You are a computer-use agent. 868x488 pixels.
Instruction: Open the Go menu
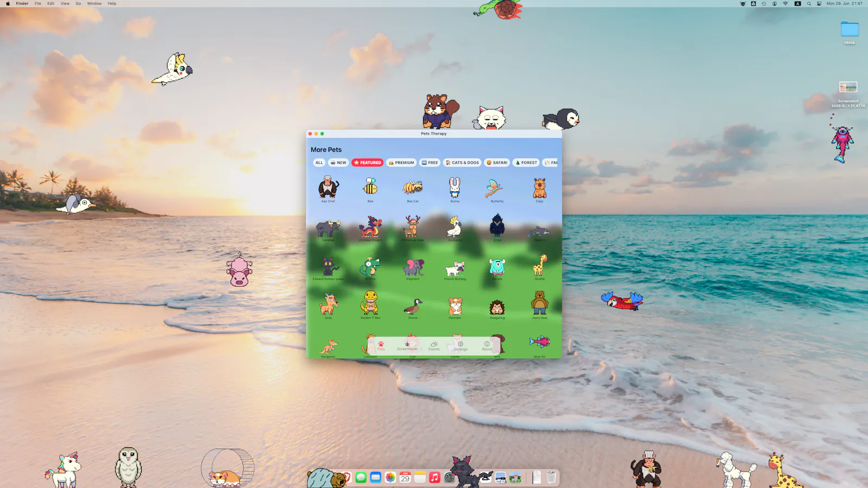(78, 3)
